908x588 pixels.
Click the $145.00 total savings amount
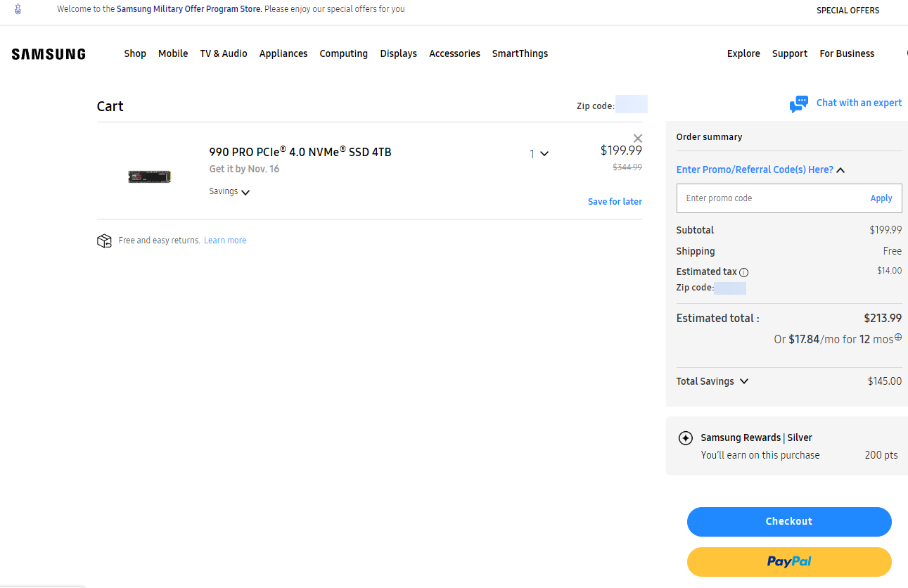pos(885,381)
